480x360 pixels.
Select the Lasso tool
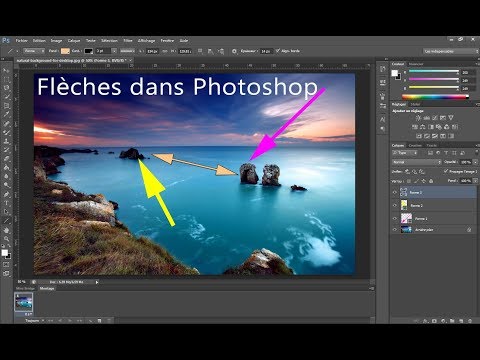click(x=6, y=88)
